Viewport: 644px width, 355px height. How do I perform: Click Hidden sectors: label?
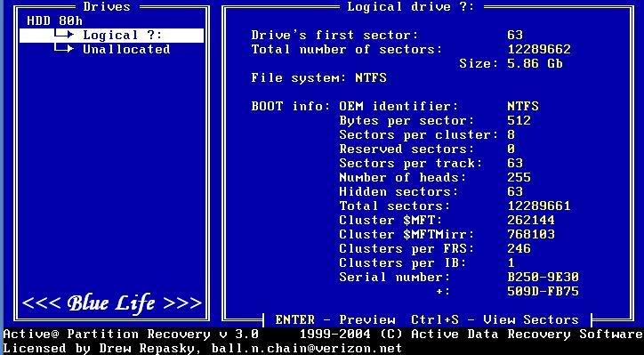click(398, 191)
